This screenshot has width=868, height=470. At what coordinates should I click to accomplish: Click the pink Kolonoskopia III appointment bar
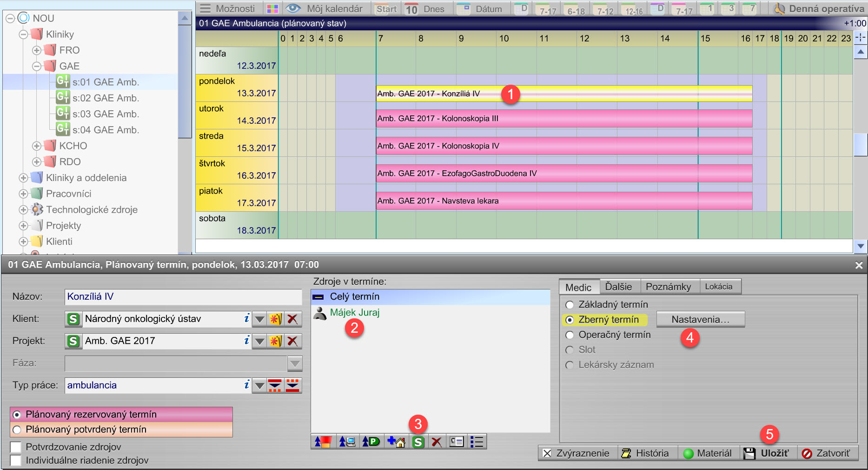(x=563, y=119)
